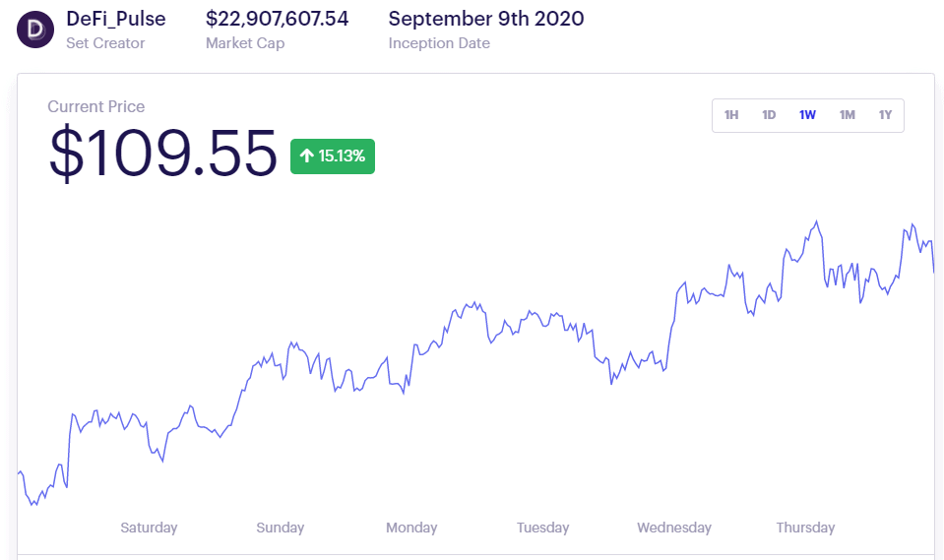Image resolution: width=944 pixels, height=560 pixels.
Task: Click the Saturday label on chart axis
Action: pos(149,528)
